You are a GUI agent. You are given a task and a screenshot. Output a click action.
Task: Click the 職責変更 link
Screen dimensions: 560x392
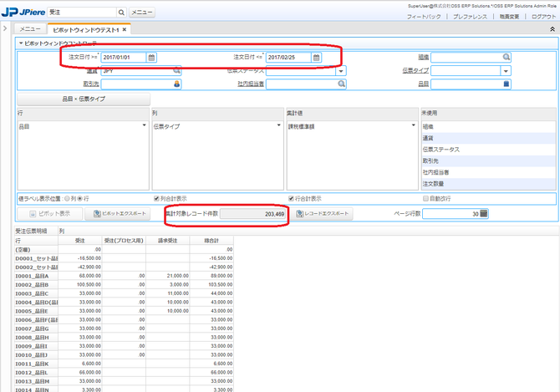point(509,17)
